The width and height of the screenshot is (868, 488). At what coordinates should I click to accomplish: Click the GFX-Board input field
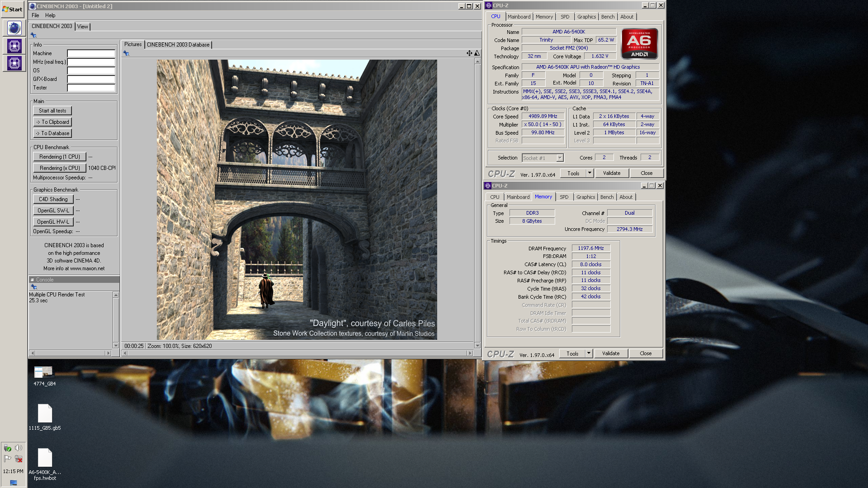pyautogui.click(x=91, y=79)
